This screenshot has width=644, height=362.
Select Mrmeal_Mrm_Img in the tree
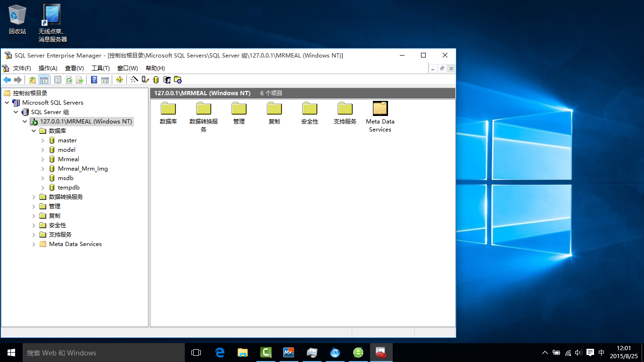[x=83, y=169]
